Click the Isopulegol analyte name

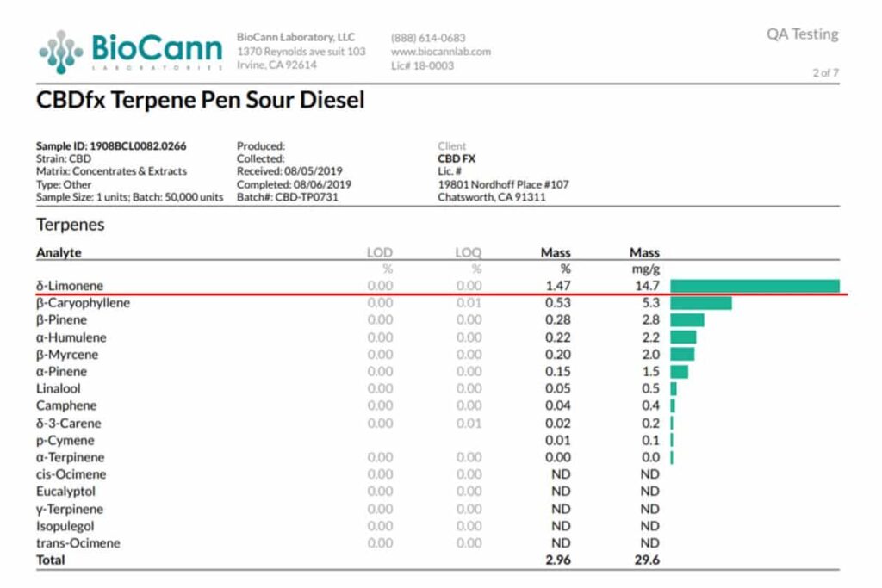[x=65, y=526]
